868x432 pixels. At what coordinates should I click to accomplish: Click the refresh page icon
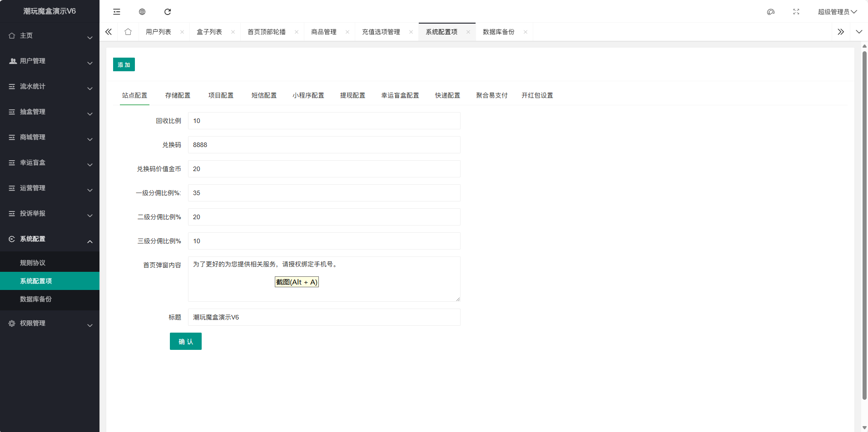168,12
